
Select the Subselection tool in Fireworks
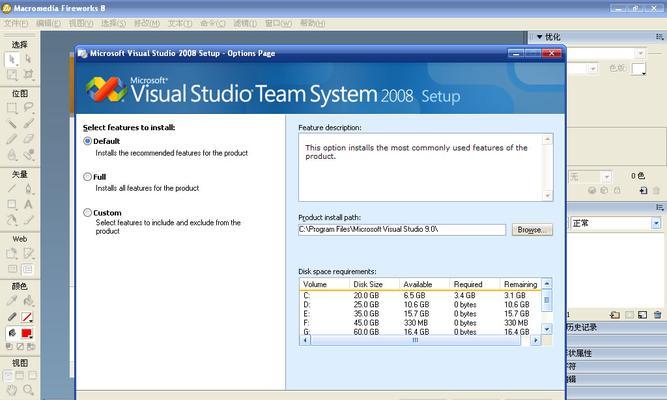coord(28,59)
